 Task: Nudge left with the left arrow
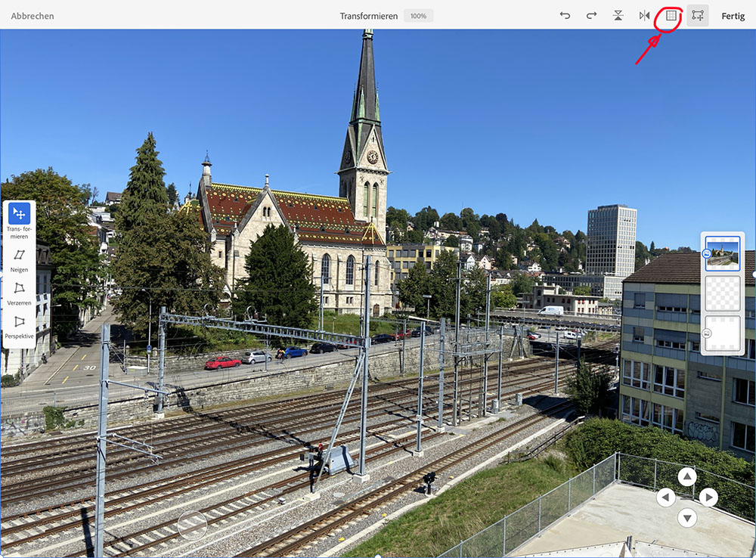tap(666, 497)
